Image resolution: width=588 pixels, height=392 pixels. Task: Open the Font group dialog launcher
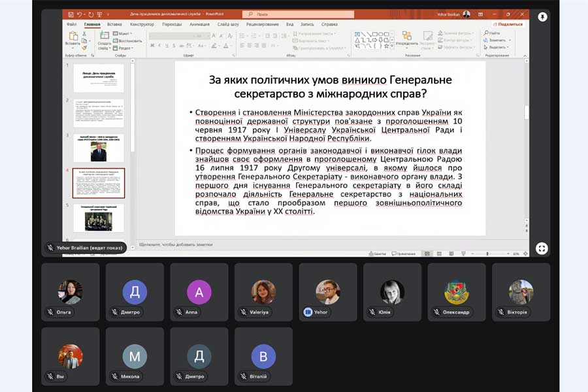234,56
